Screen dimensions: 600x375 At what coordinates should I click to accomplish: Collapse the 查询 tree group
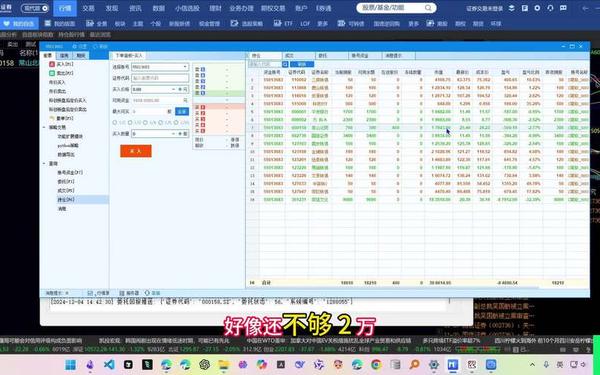44,163
